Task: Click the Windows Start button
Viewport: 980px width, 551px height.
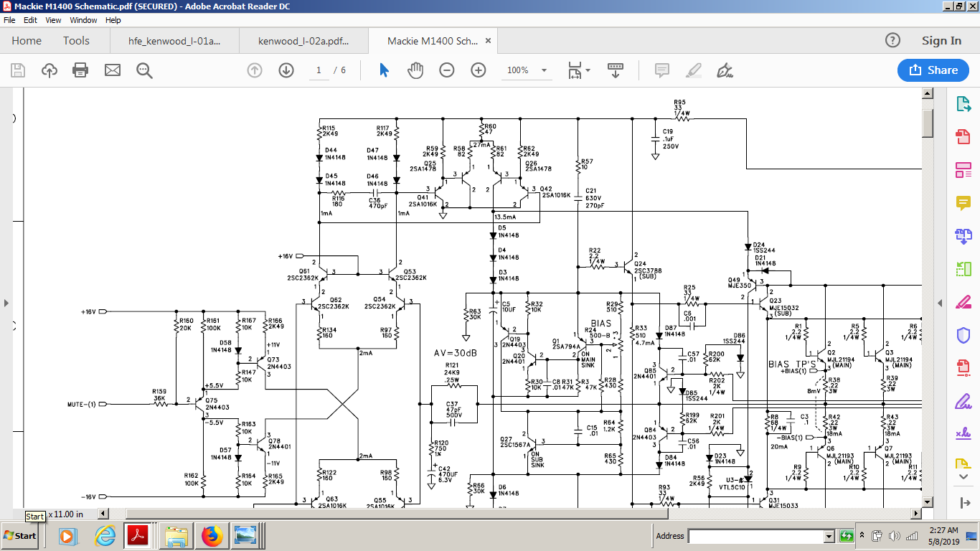Action: pyautogui.click(x=21, y=536)
